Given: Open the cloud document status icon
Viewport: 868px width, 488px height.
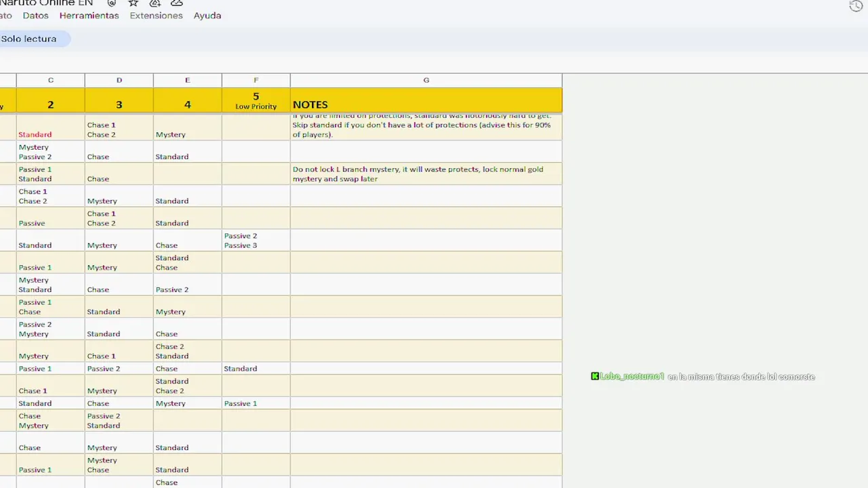Looking at the screenshot, I should [176, 3].
